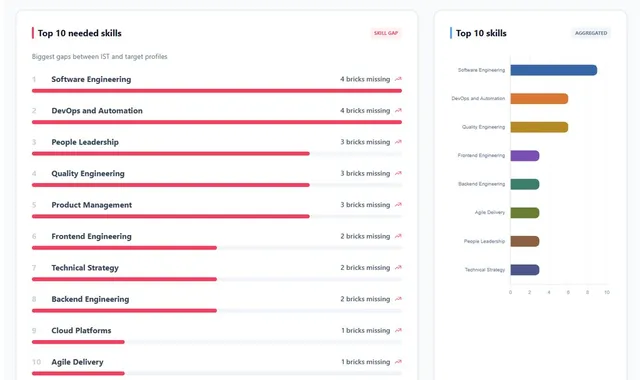Click the olive Agile Delivery chart bar
Screen dimensions: 640x380
tap(525, 213)
